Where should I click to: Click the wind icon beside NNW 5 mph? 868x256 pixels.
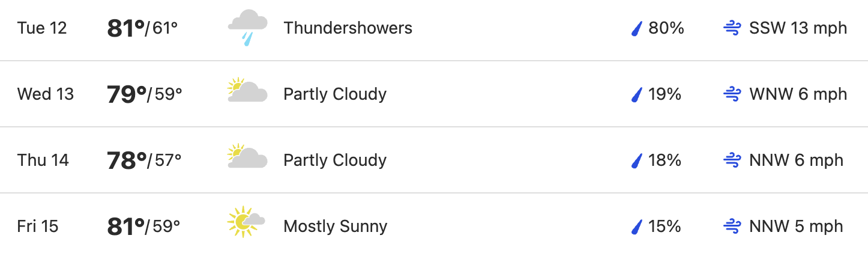click(732, 227)
